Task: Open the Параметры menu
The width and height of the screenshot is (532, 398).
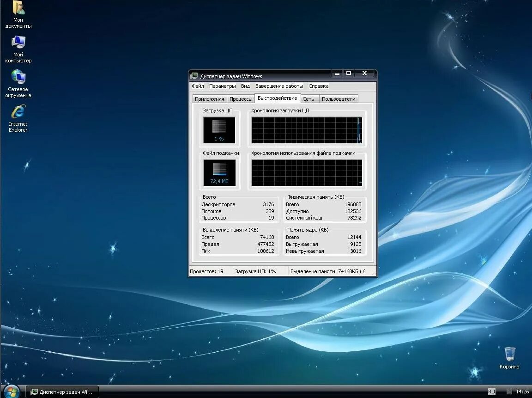Action: point(222,86)
